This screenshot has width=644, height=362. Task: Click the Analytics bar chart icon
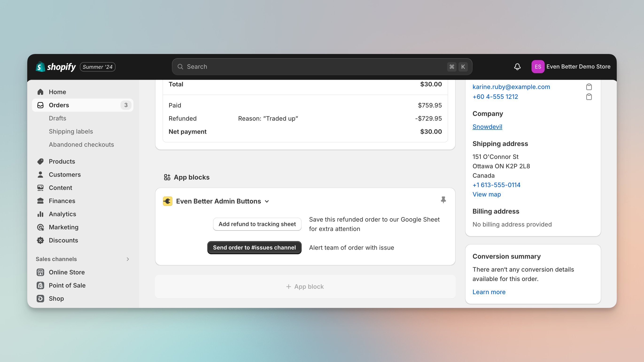click(x=40, y=214)
